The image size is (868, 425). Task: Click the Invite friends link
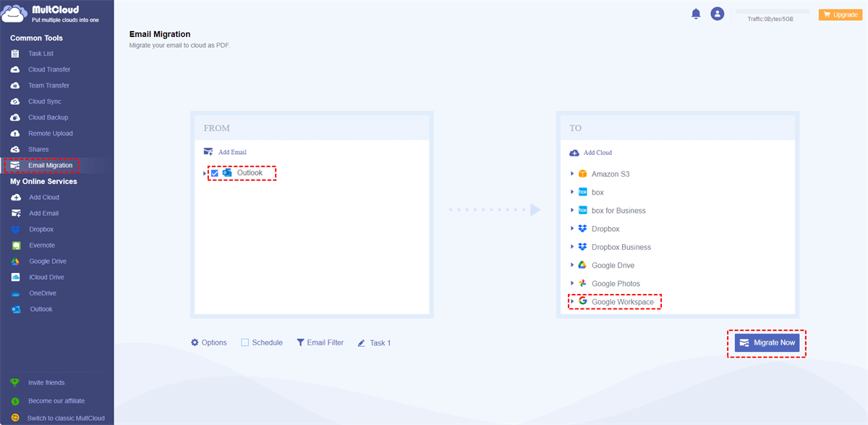(x=46, y=382)
